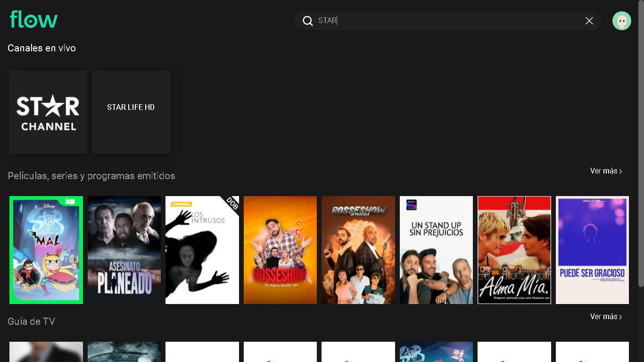Select the orange Rosseshow series poster
The image size is (644, 362).
280,250
